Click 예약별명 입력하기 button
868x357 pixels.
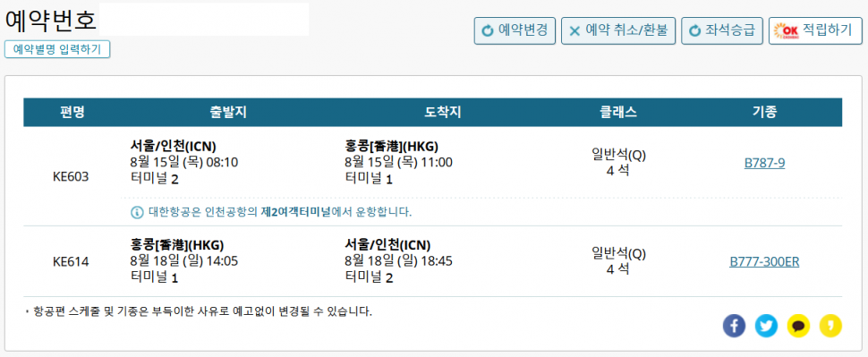pyautogui.click(x=57, y=49)
